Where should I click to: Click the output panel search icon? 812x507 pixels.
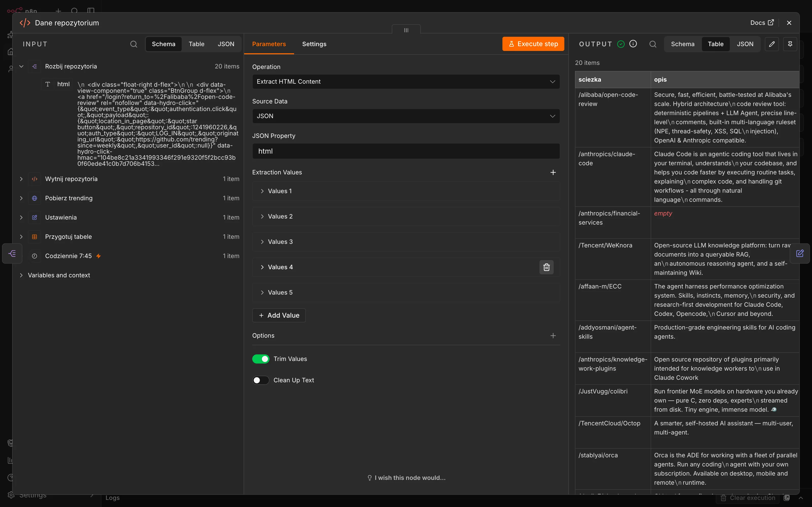pos(653,44)
